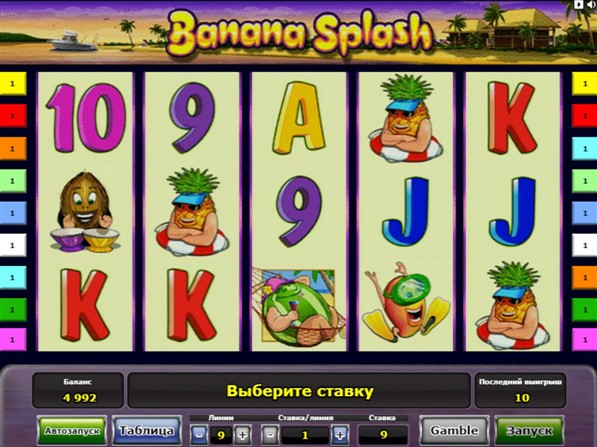This screenshot has width=597, height=447.
Task: Click the coconut drummer symbol on reel one
Action: [85, 212]
